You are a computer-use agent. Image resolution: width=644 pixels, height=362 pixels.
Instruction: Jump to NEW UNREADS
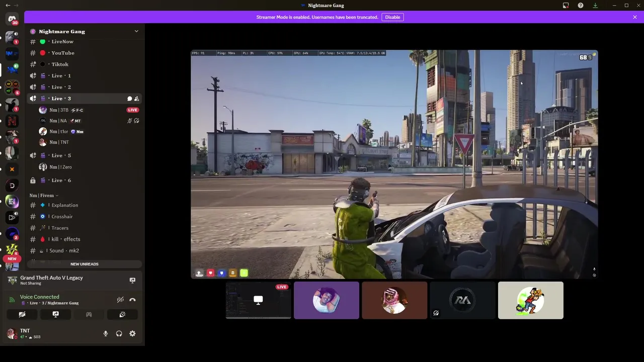85,264
